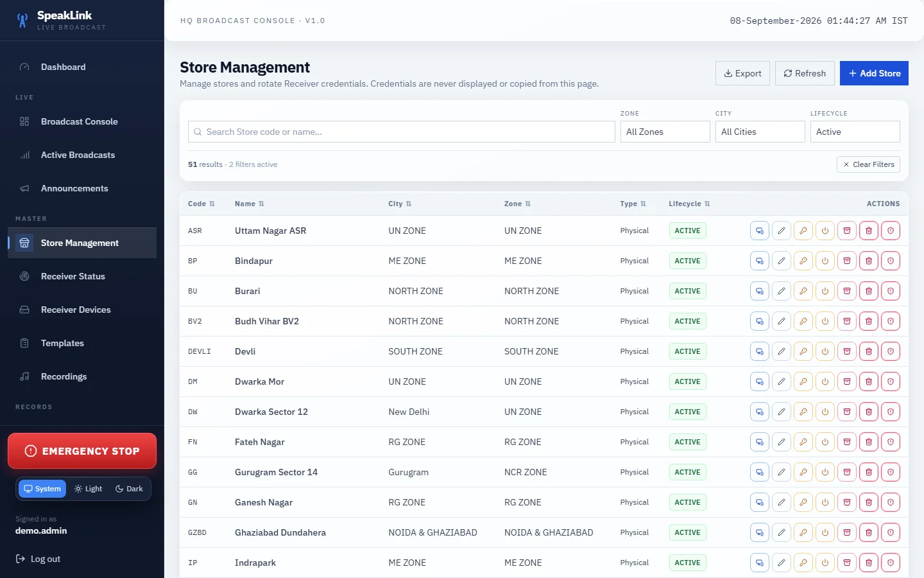924x578 pixels.
Task: Click the key icon in Fateh Nagar row
Action: tap(803, 442)
